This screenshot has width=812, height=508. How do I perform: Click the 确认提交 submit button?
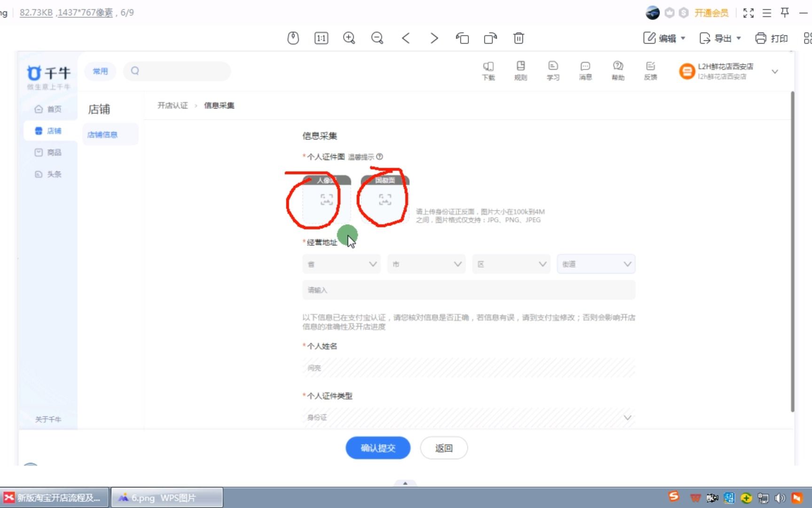click(378, 448)
